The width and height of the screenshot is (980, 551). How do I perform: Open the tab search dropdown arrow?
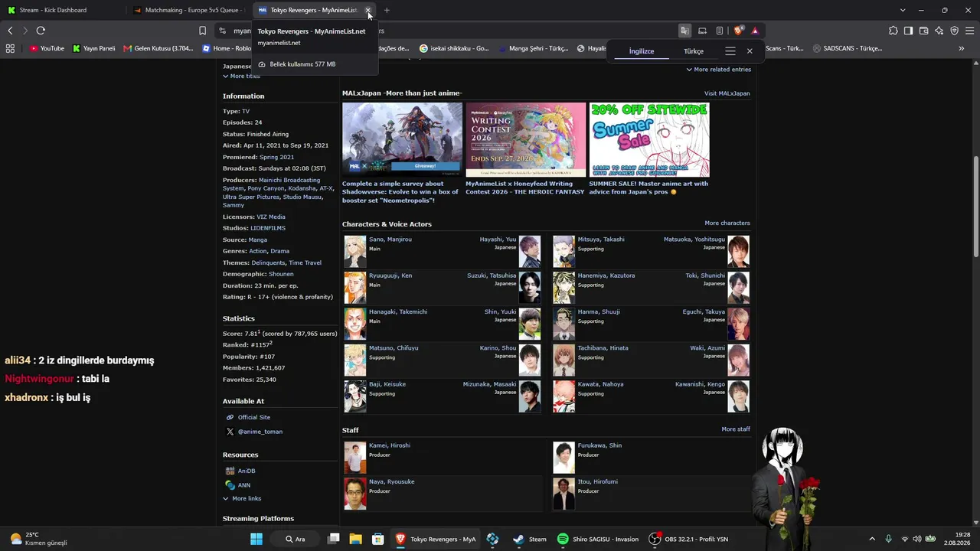(903, 10)
